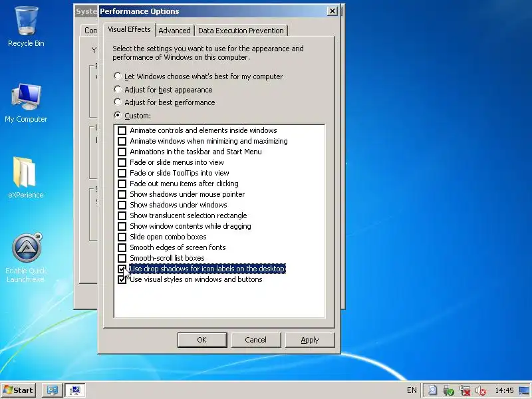Image resolution: width=532 pixels, height=399 pixels.
Task: Select Let Windows choose what's best
Action: [198, 76]
